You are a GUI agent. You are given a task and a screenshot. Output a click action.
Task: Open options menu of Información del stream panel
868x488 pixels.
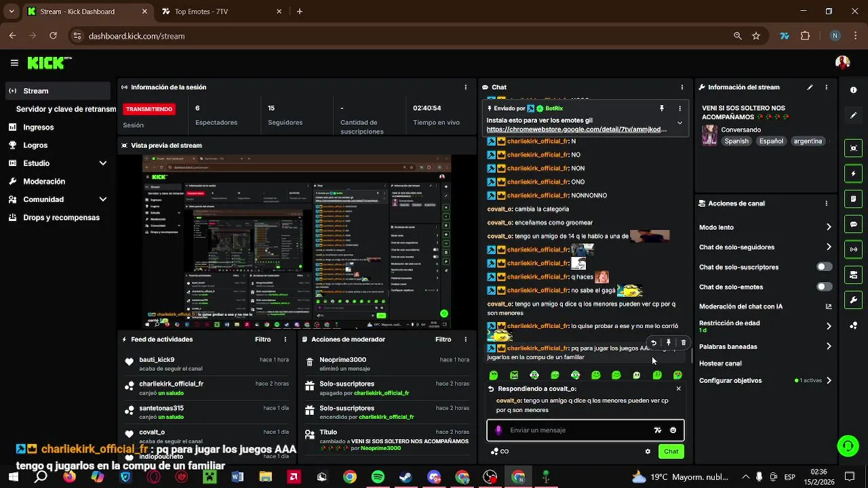click(826, 87)
